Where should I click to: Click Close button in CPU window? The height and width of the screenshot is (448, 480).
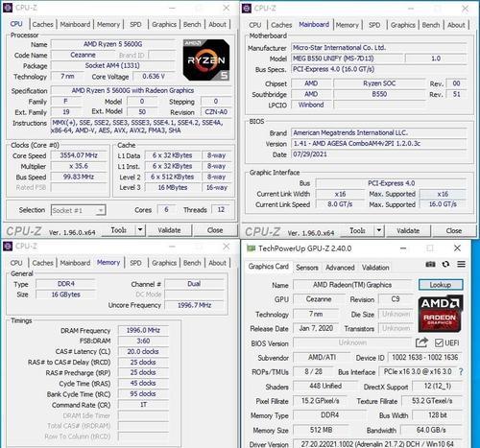coord(215,230)
